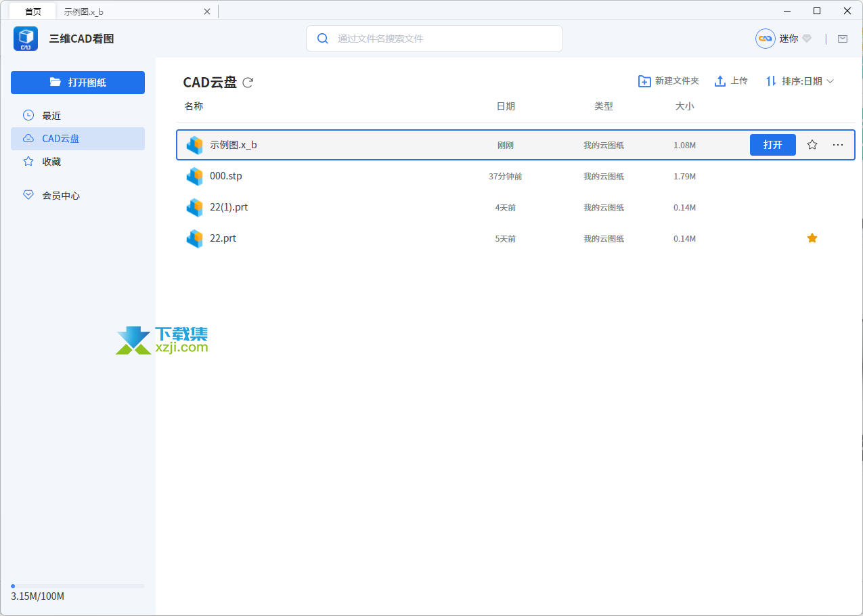Select CAD云盘 in the sidebar
The height and width of the screenshot is (616, 863).
click(78, 138)
